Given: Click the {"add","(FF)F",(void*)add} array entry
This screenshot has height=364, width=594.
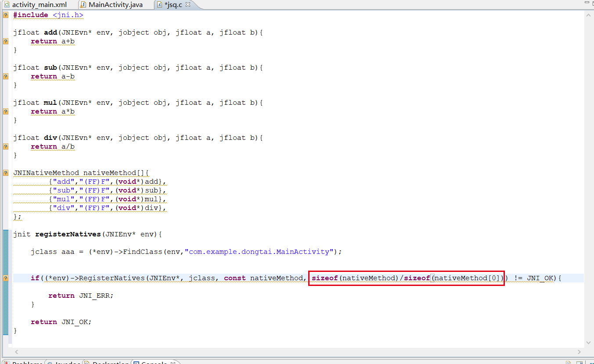Looking at the screenshot, I should 105,182.
